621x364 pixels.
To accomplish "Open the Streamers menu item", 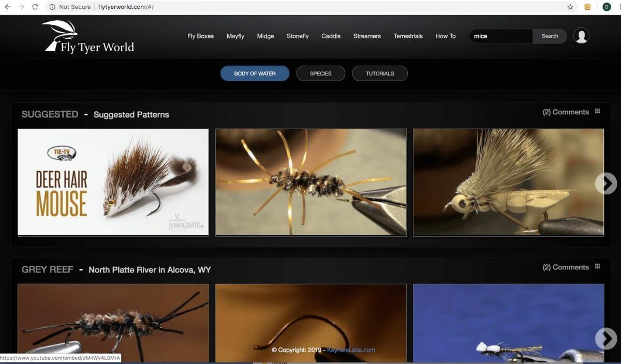I will (367, 36).
